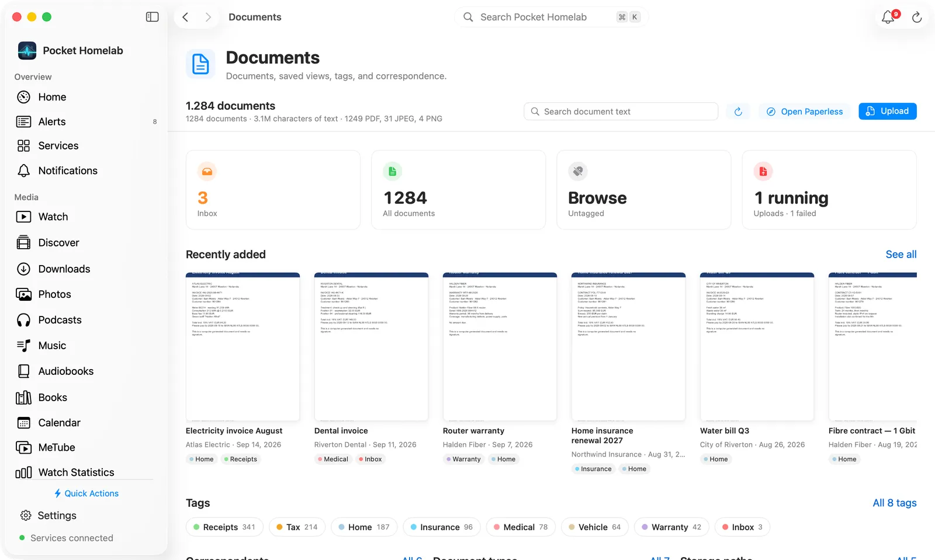Open Downloads in the sidebar
935x560 pixels.
[x=86, y=269]
